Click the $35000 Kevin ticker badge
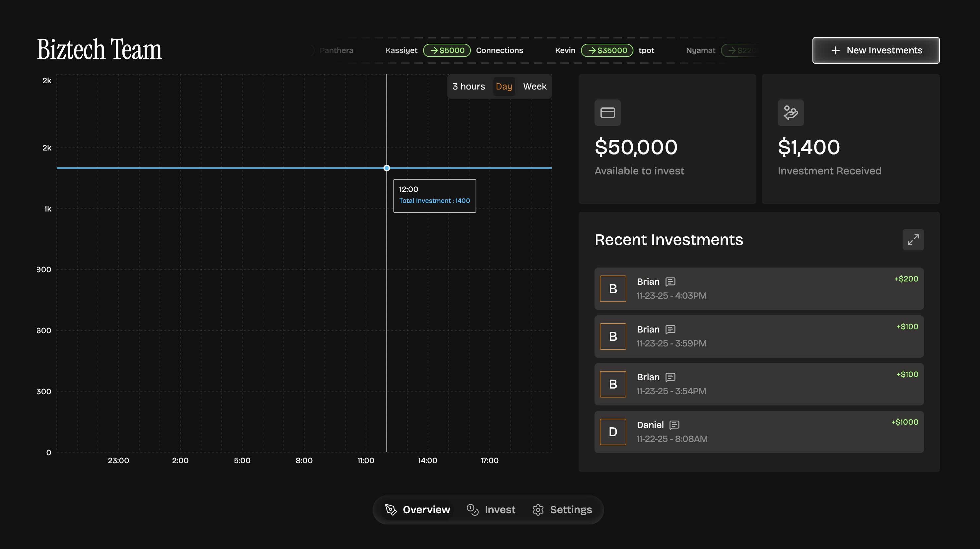The width and height of the screenshot is (980, 549). [x=607, y=50]
